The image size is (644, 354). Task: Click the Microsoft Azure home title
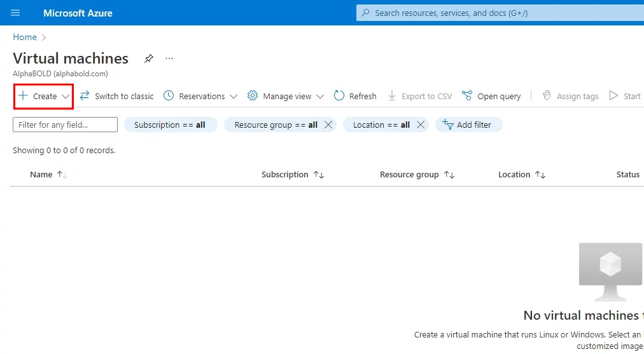(x=78, y=13)
